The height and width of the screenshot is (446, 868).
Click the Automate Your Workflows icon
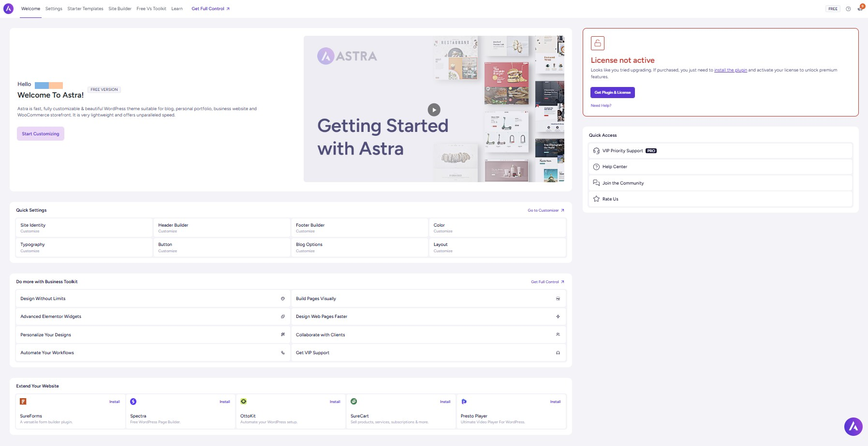coord(283,353)
